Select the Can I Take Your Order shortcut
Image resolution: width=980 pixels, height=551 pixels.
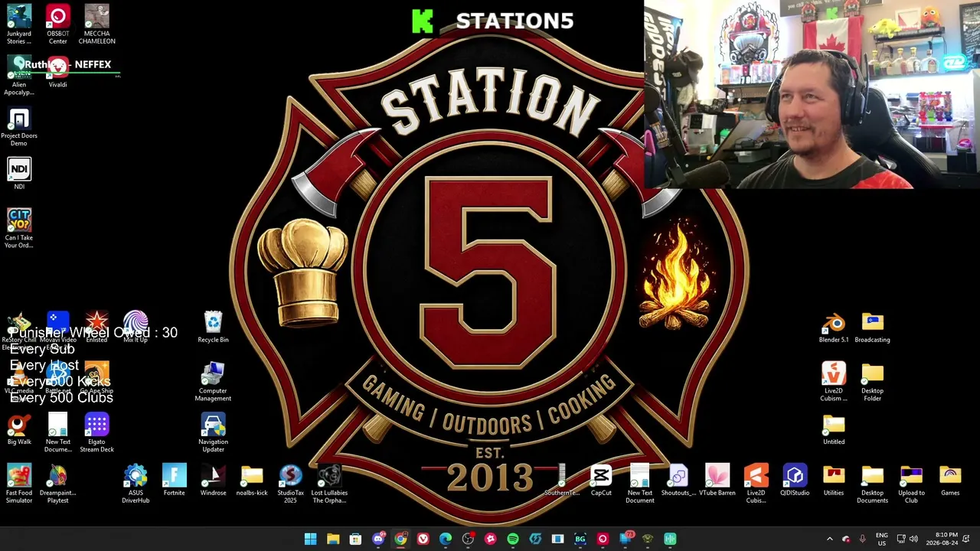click(19, 229)
